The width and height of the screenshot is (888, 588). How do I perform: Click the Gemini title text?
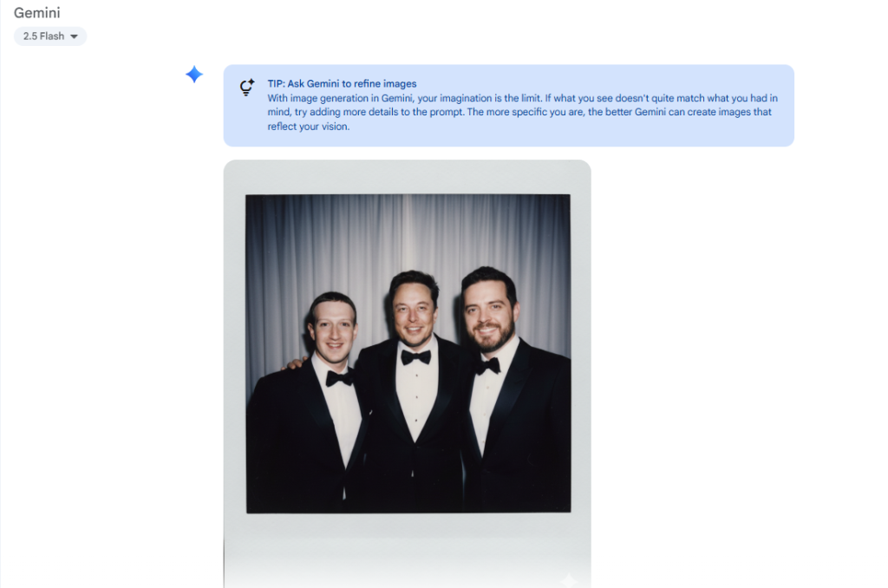pyautogui.click(x=36, y=12)
